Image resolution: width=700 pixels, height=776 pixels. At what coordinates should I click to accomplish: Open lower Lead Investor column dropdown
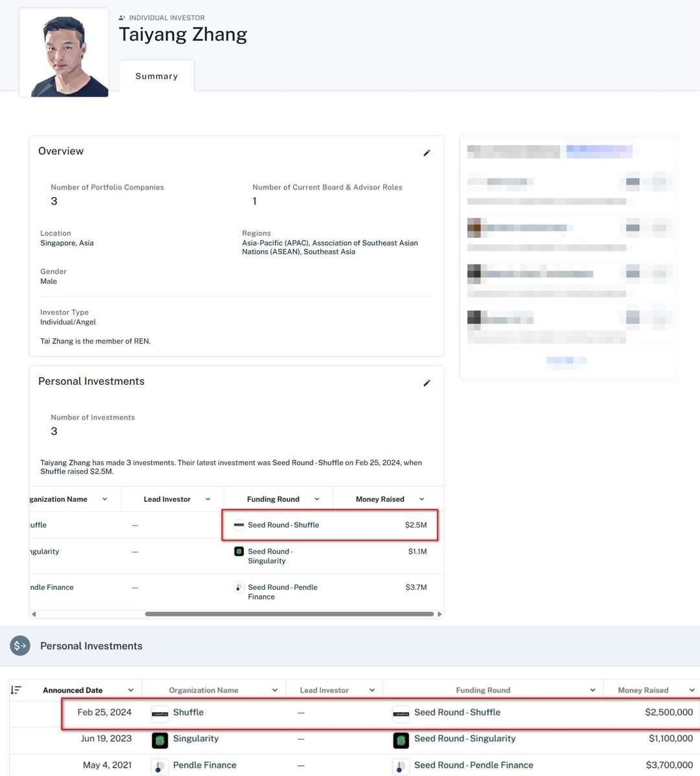click(372, 690)
